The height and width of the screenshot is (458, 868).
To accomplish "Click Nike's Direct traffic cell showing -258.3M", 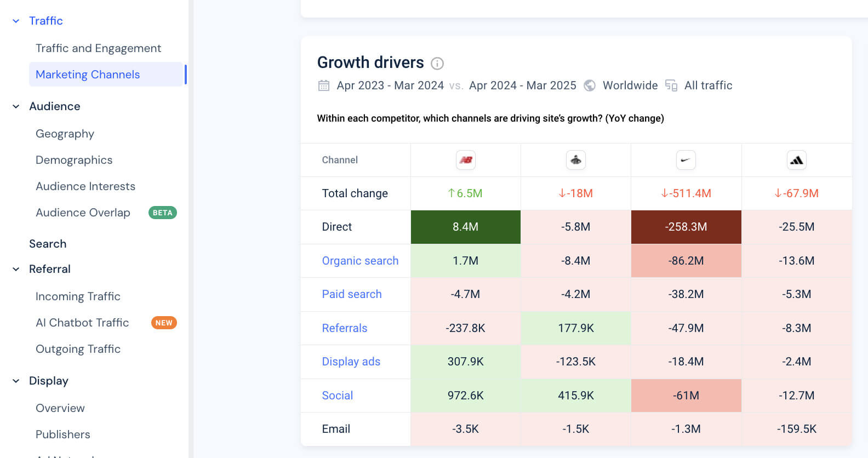I will coord(686,227).
